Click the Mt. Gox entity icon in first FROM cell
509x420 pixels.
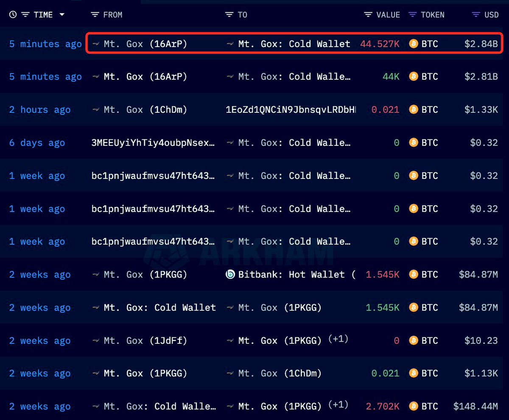96,44
